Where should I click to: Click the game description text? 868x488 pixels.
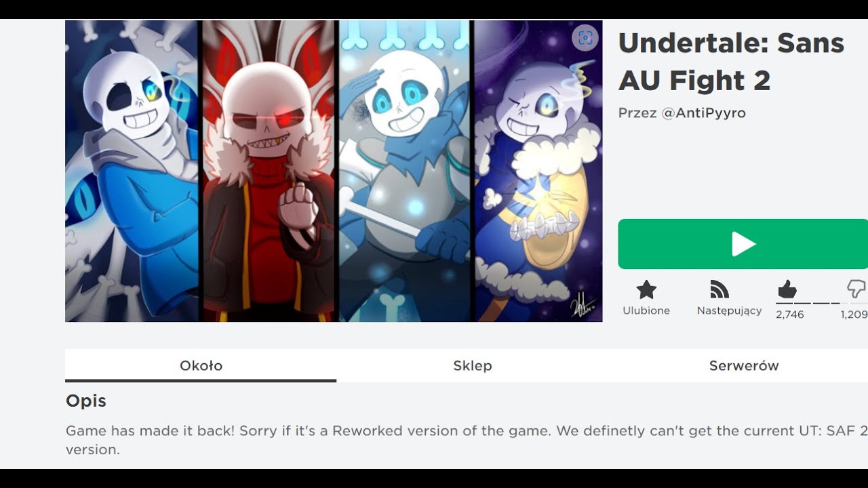(x=467, y=440)
